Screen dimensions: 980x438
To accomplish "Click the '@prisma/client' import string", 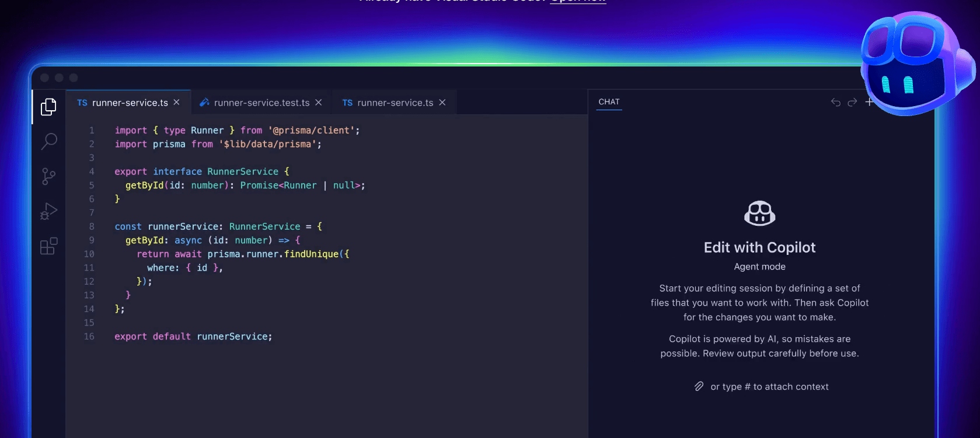I will [x=312, y=130].
